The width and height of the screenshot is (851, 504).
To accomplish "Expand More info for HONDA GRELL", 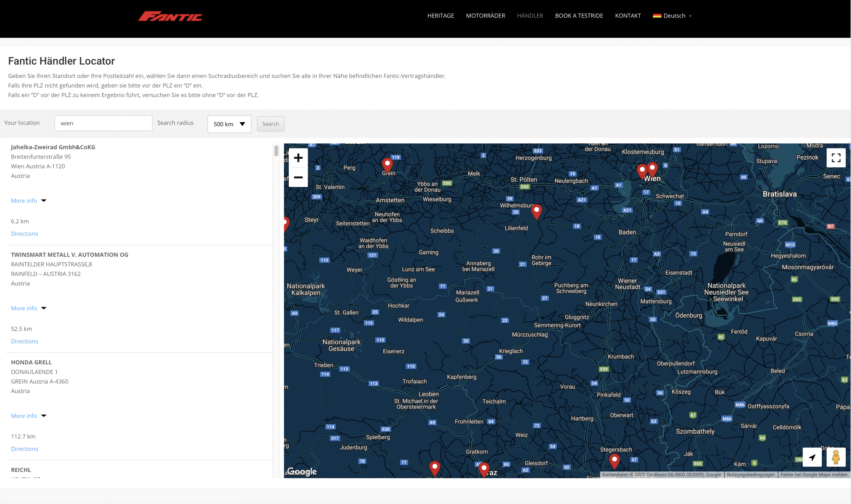I will pos(28,416).
